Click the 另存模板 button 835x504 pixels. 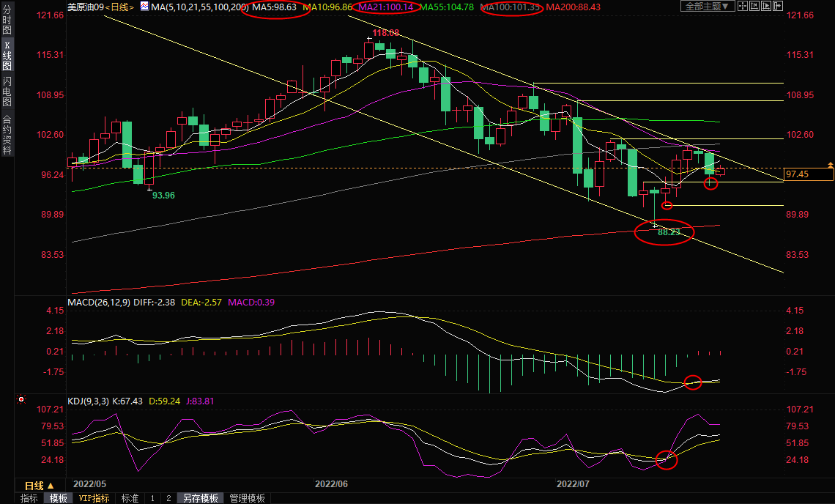[201, 498]
